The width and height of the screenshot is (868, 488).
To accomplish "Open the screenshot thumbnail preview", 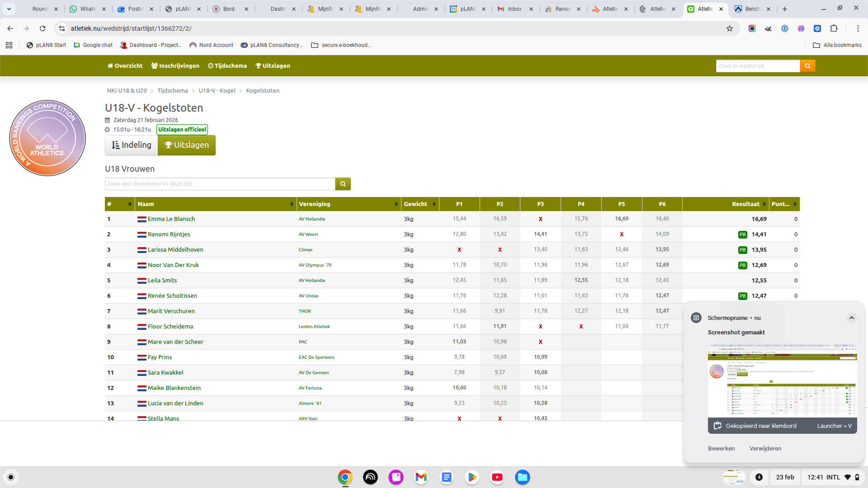I will pos(782,381).
